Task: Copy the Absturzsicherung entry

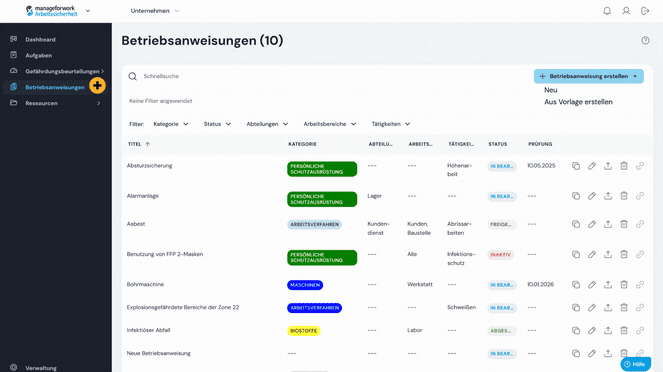Action: coord(576,166)
